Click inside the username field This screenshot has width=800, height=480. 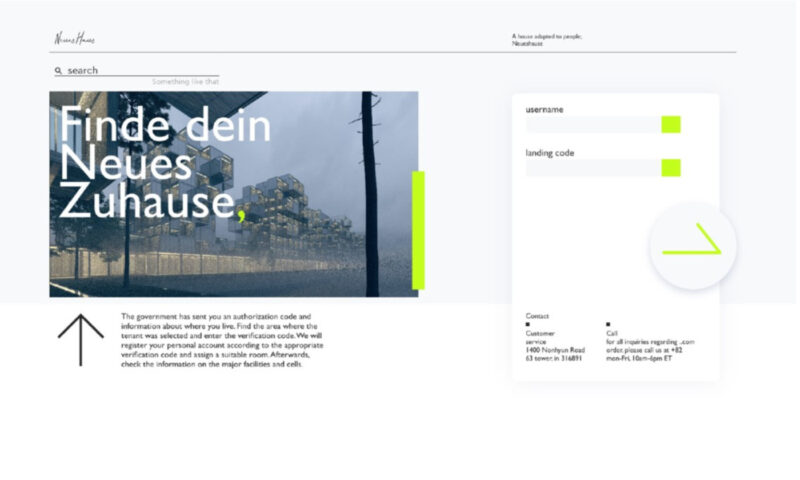point(594,124)
